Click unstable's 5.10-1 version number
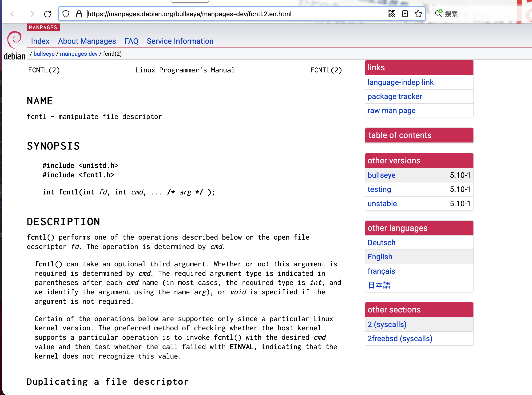The image size is (532, 395). coord(460,203)
